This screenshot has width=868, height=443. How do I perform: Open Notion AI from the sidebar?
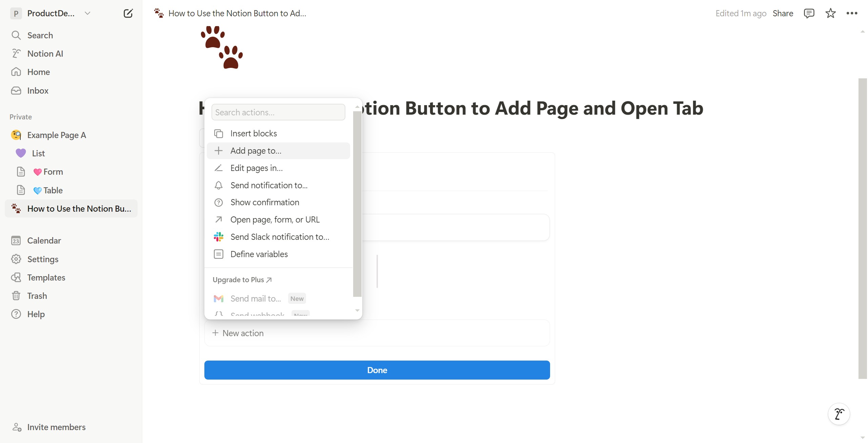click(71, 54)
